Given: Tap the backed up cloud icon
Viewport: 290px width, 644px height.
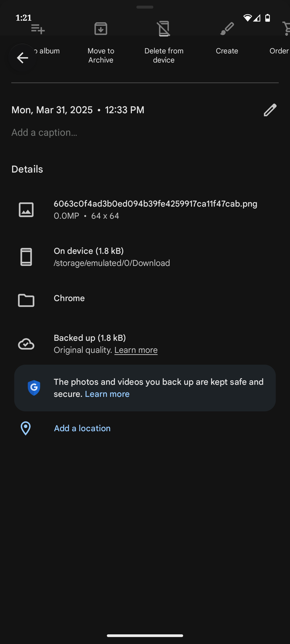Looking at the screenshot, I should point(26,344).
